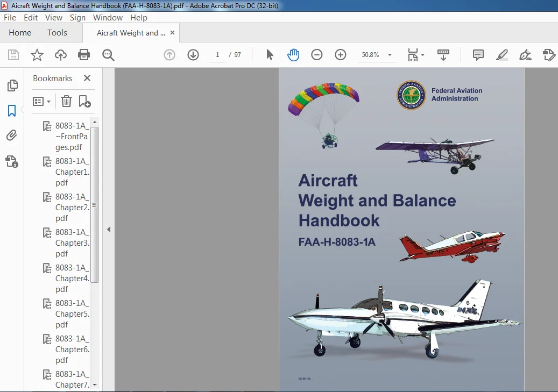Switch to the Tools tab
The height and width of the screenshot is (392, 558).
pyautogui.click(x=57, y=33)
